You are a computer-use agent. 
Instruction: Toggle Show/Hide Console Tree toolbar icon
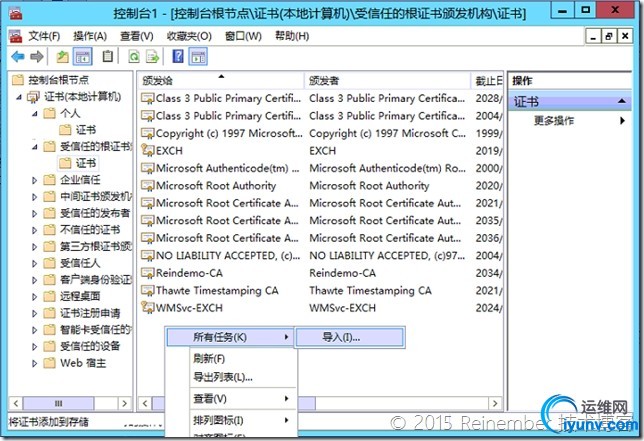83,56
